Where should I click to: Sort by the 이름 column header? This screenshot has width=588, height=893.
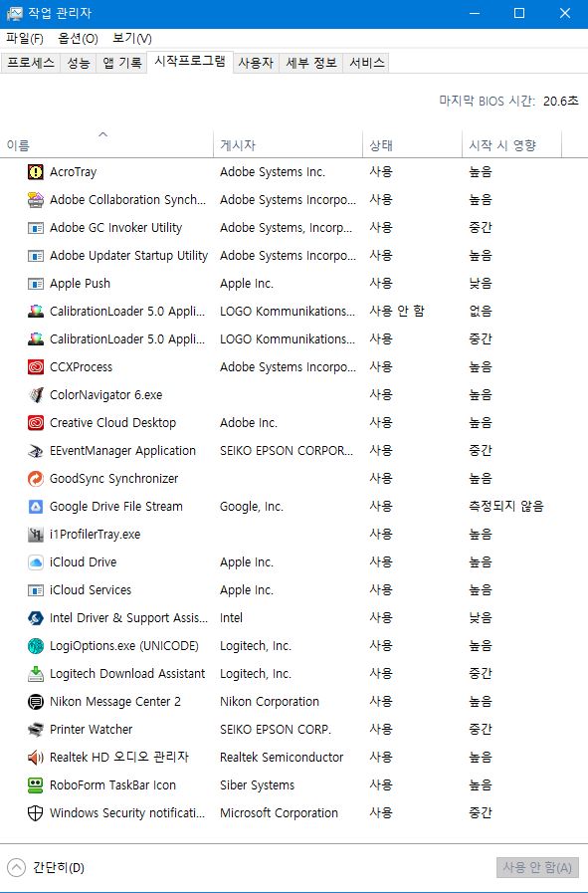[x=107, y=145]
